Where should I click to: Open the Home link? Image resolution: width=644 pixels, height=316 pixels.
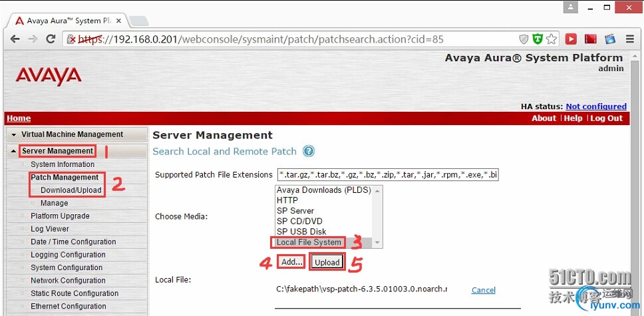click(x=19, y=118)
